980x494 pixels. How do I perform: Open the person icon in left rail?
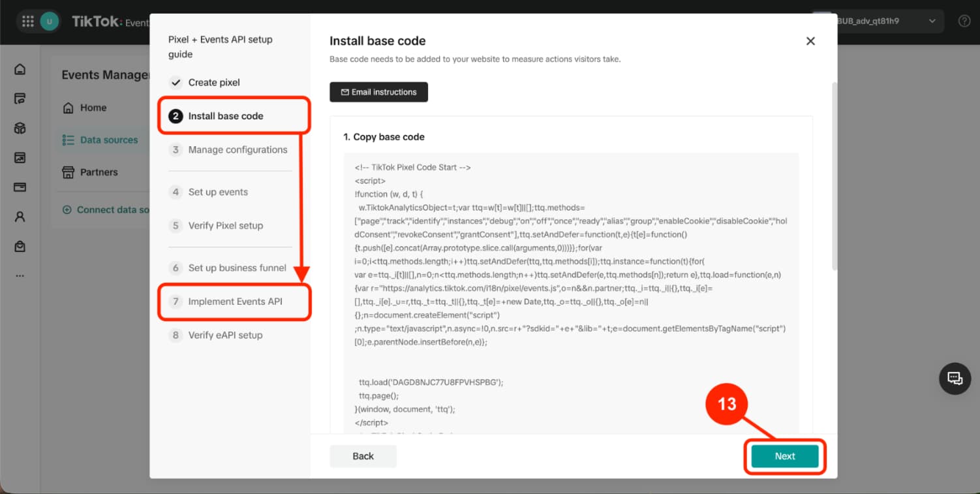[20, 217]
